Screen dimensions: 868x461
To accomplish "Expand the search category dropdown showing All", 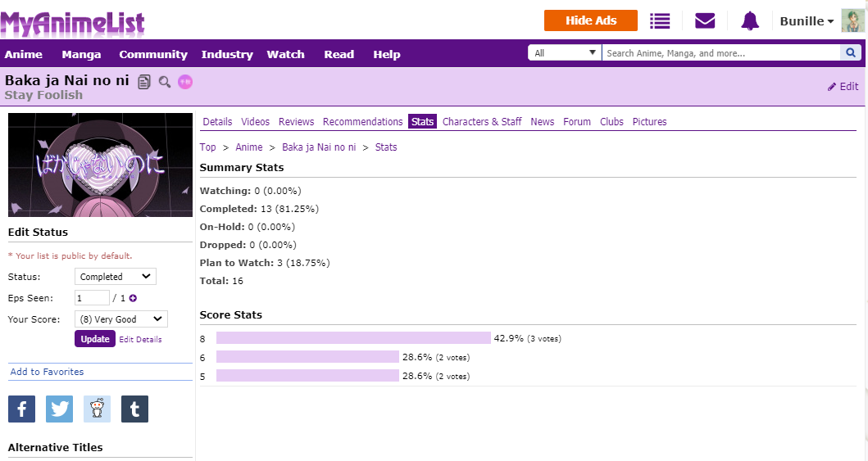I will 566,53.
